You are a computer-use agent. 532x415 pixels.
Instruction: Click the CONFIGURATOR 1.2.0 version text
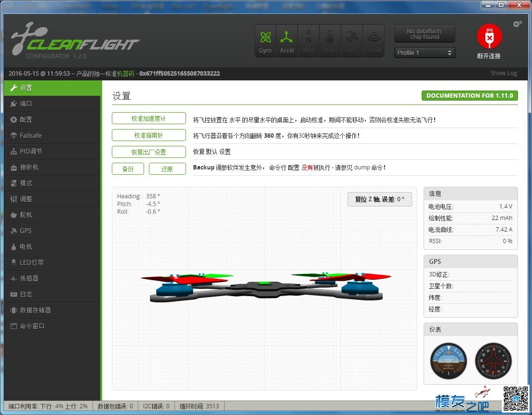click(x=56, y=56)
